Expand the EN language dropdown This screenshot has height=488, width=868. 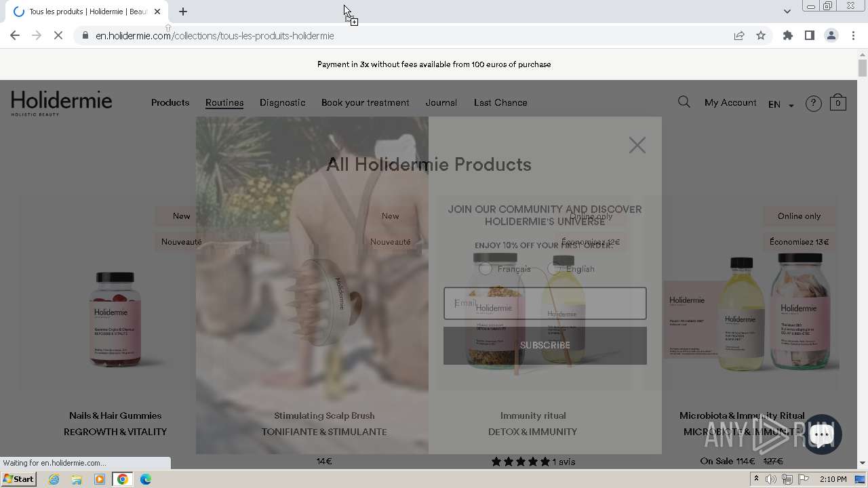[781, 104]
